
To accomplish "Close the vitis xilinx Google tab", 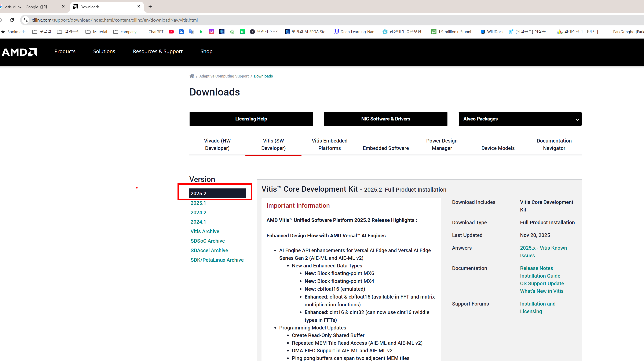I will (x=63, y=7).
